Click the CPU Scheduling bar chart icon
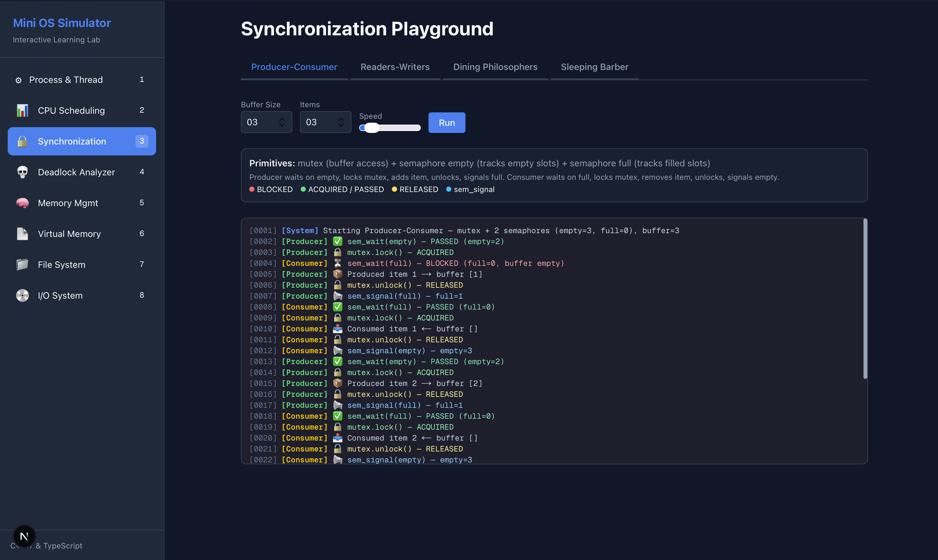 (x=22, y=110)
